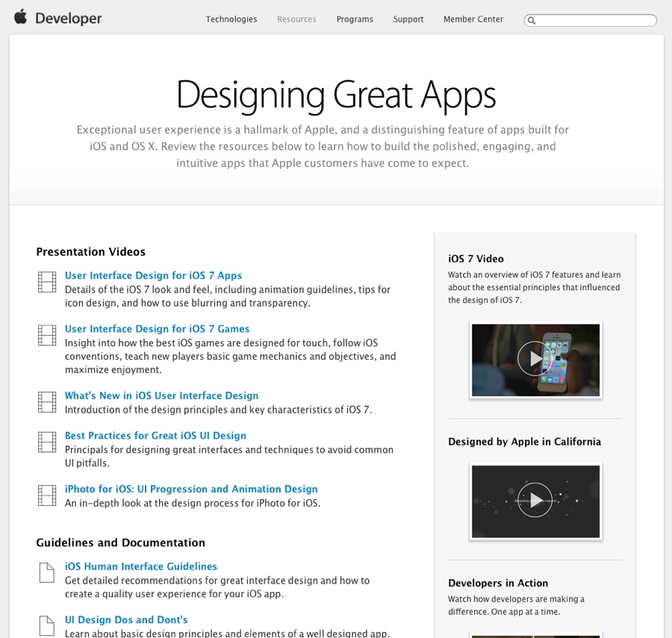
Task: Open iOS Human Interface Guidelines link
Action: [141, 566]
